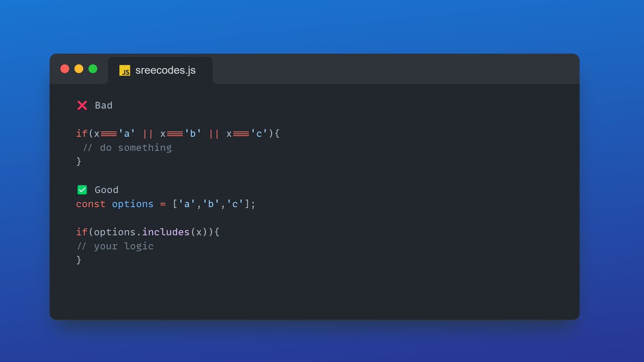This screenshot has height=362, width=644.
Task: Click the "options" variable in const declaration
Action: coord(133,204)
